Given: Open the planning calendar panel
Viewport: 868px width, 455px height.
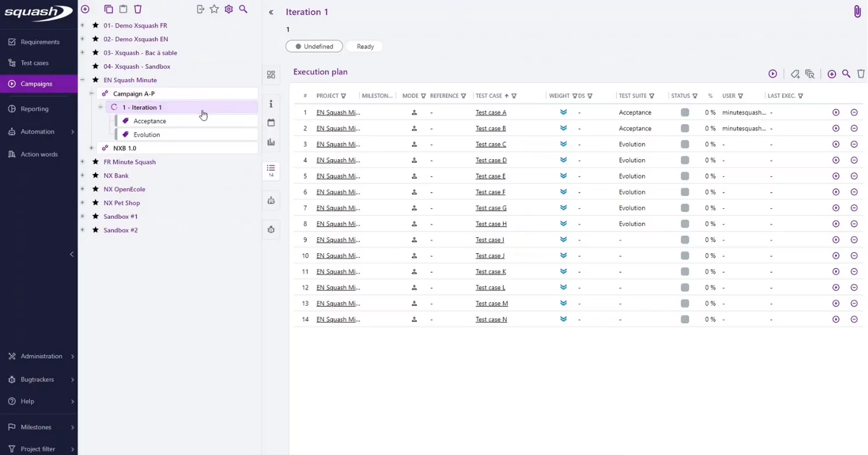Looking at the screenshot, I should [271, 123].
